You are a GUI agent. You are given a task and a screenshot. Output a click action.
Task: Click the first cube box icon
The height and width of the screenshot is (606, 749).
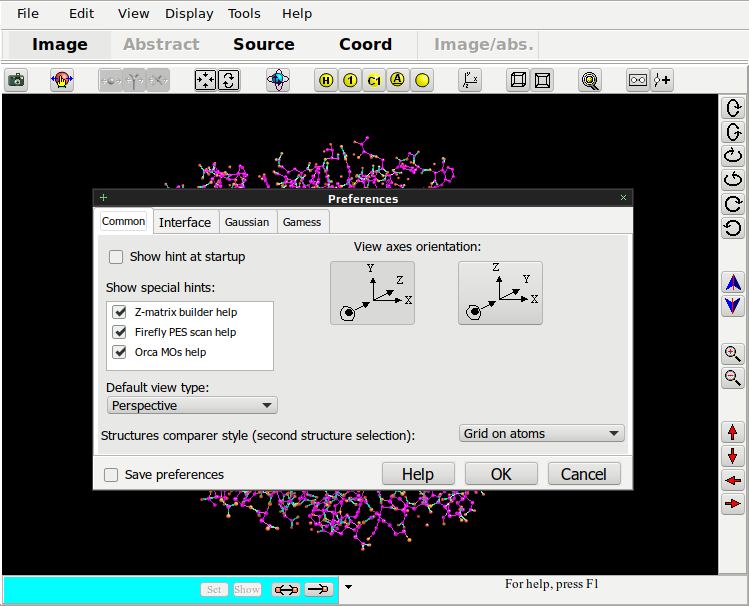click(518, 80)
